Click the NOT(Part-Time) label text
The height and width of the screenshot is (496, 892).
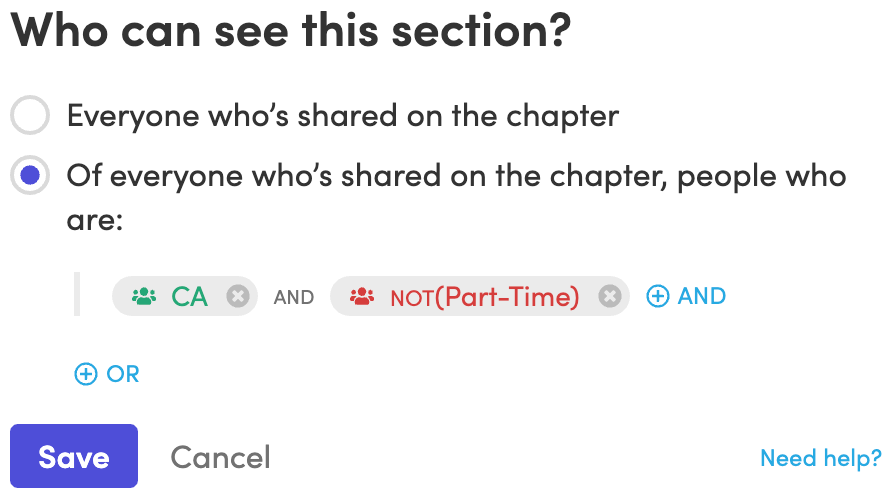pos(485,297)
